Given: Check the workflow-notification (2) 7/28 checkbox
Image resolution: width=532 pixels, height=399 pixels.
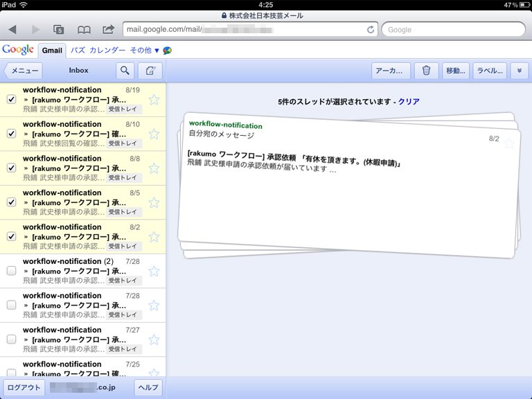Looking at the screenshot, I should pos(12,270).
